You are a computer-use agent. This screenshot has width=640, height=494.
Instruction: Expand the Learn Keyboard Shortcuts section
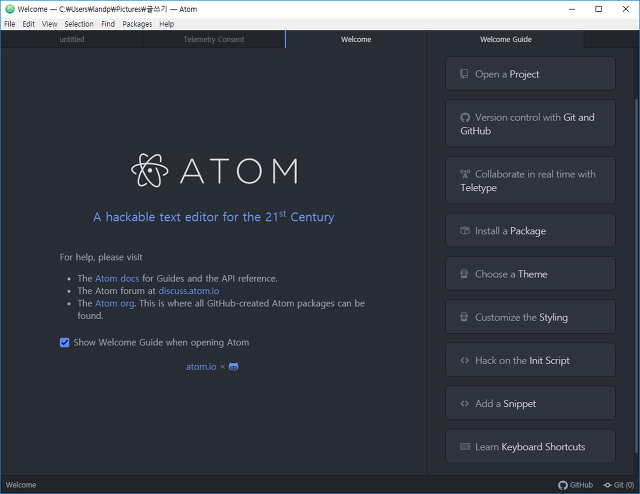coord(530,446)
